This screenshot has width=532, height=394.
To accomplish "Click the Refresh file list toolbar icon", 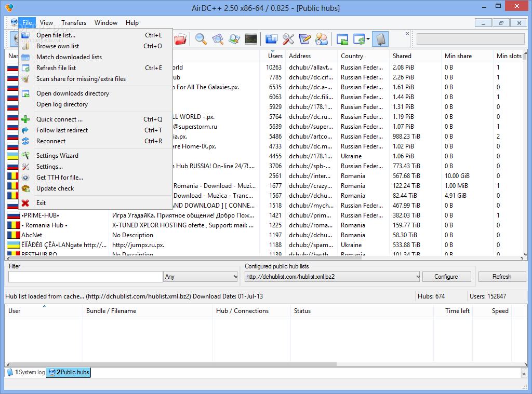I will tap(359, 39).
